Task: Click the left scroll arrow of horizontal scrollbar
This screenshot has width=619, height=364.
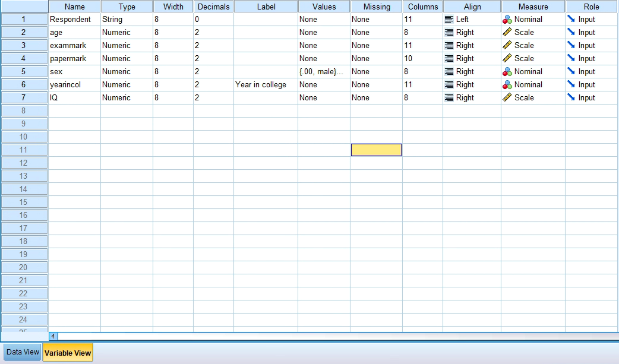Action: click(53, 336)
